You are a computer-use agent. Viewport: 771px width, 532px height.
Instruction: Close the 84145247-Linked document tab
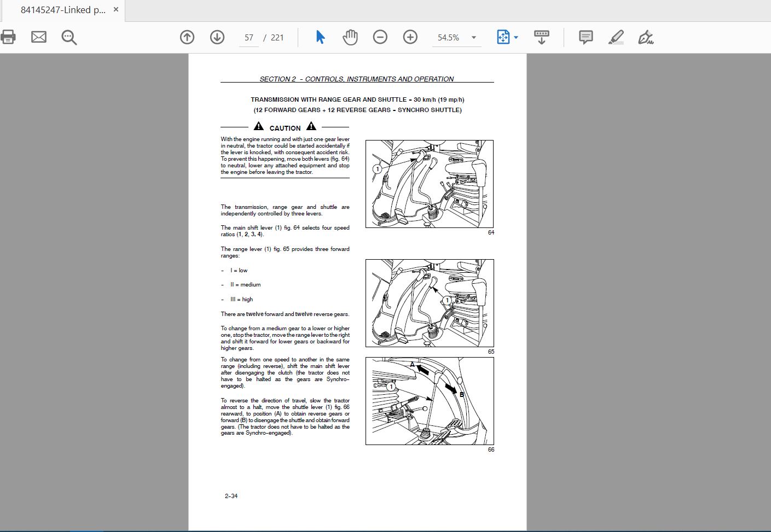pos(115,10)
